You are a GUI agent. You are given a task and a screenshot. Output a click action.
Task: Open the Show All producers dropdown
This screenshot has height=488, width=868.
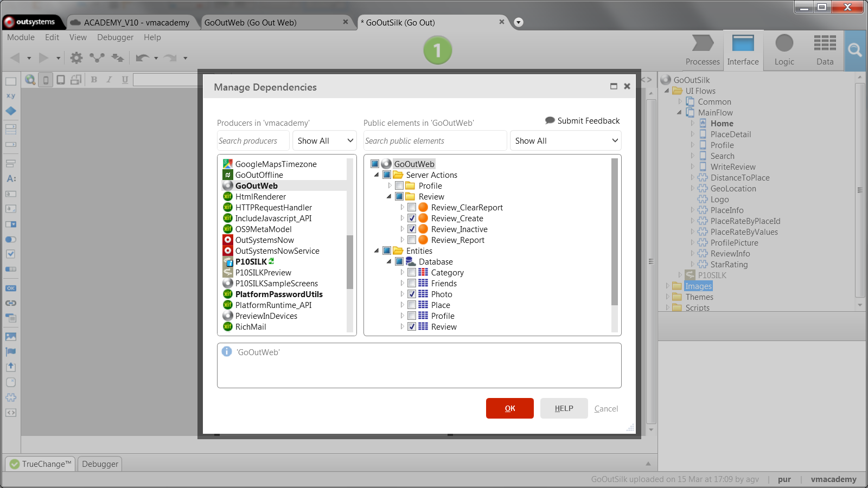pos(324,140)
